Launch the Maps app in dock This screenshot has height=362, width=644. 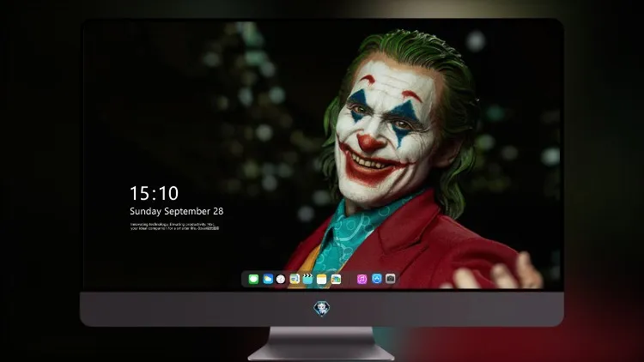(x=295, y=279)
